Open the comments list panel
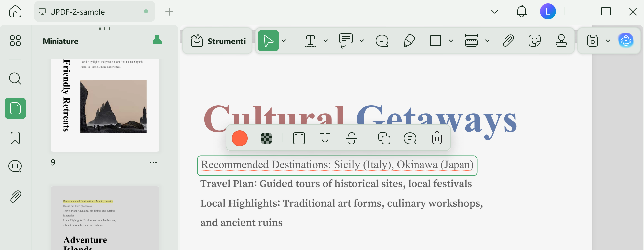The image size is (644, 250). tap(15, 166)
